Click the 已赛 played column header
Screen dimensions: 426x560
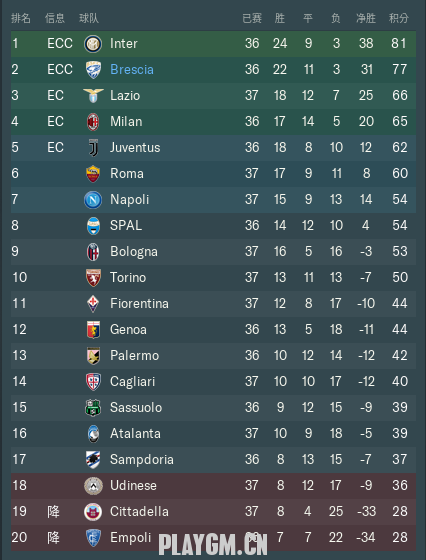click(252, 18)
